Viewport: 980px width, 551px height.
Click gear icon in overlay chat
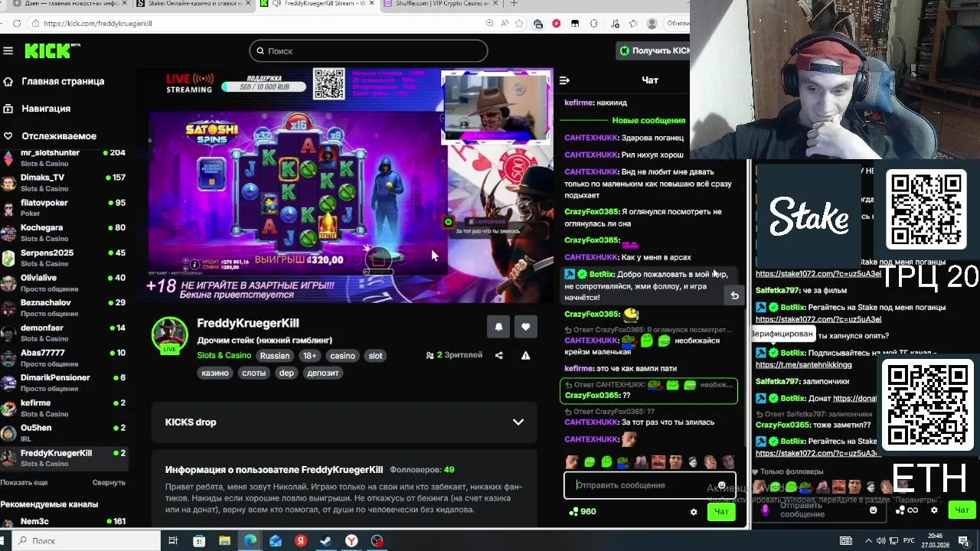point(934,510)
